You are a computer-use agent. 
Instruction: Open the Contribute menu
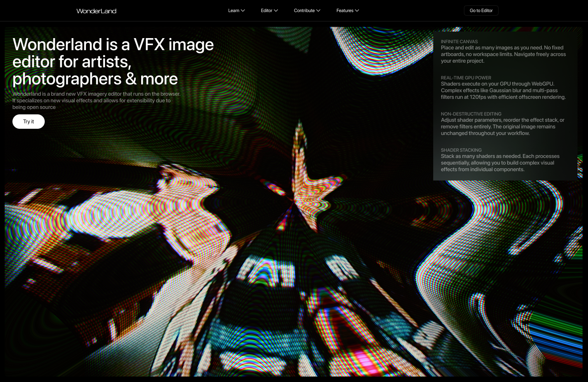tap(304, 11)
